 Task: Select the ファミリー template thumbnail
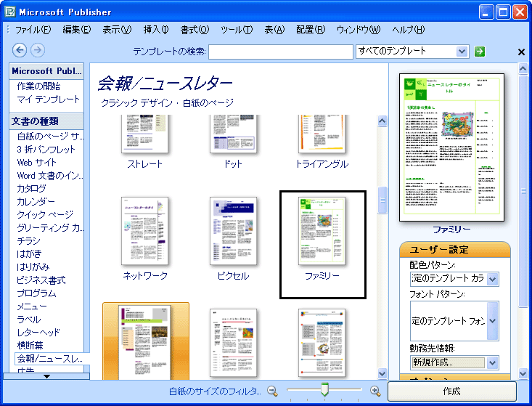click(322, 231)
